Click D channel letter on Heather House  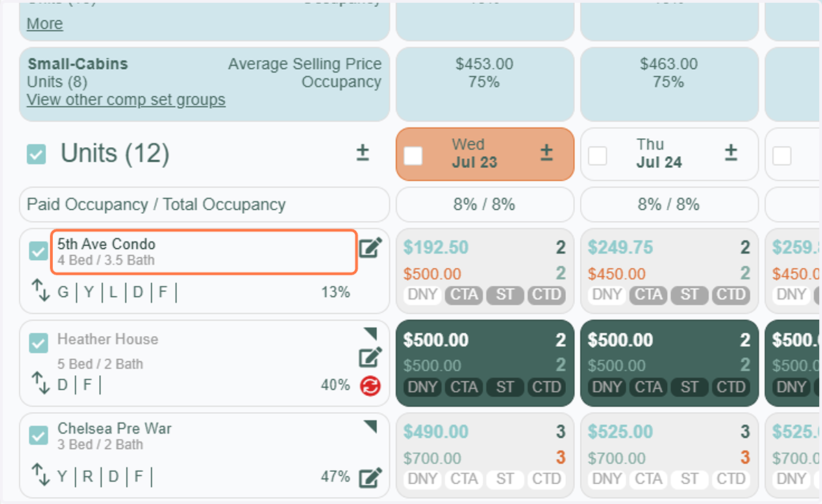point(63,385)
